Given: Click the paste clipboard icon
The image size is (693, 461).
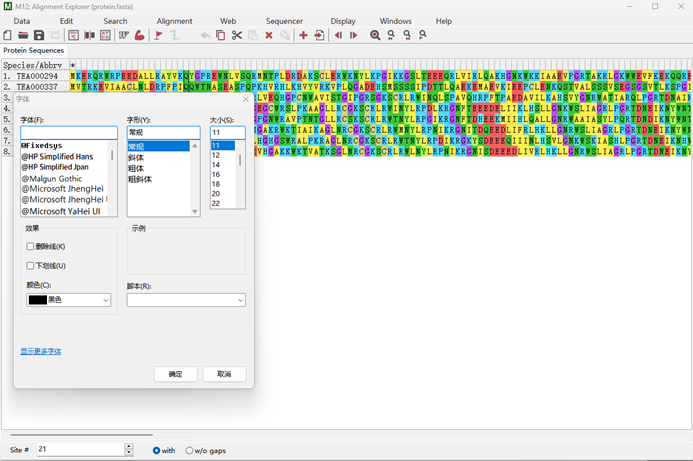Looking at the screenshot, I should 253,35.
